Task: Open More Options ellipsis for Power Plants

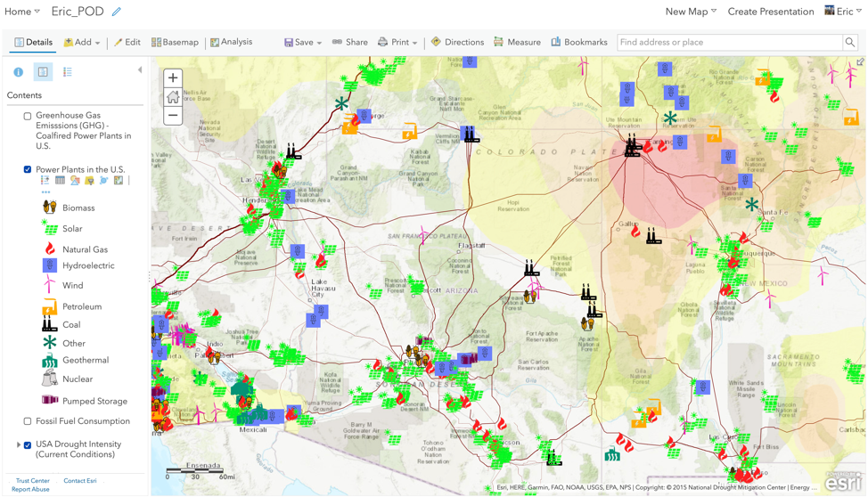Action: pyautogui.click(x=45, y=192)
